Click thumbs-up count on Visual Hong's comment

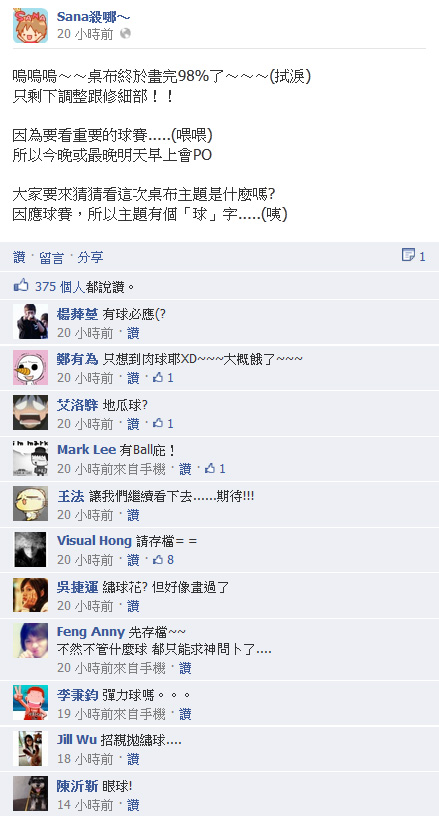(163, 560)
